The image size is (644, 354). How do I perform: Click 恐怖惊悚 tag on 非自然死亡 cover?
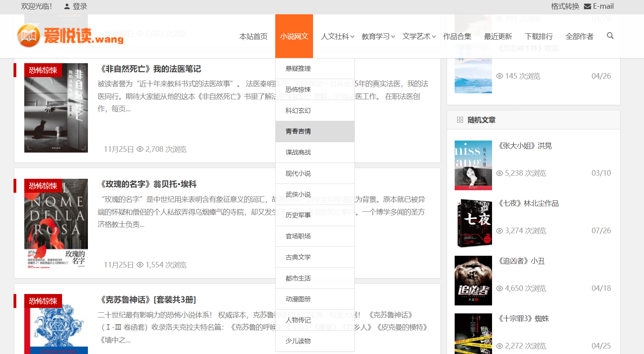tap(43, 70)
